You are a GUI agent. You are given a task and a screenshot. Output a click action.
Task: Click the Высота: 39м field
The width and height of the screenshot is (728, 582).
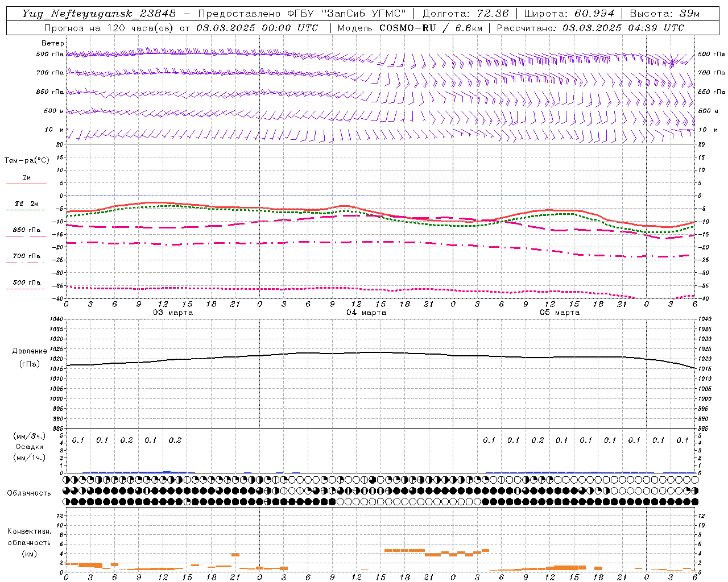pyautogui.click(x=664, y=14)
